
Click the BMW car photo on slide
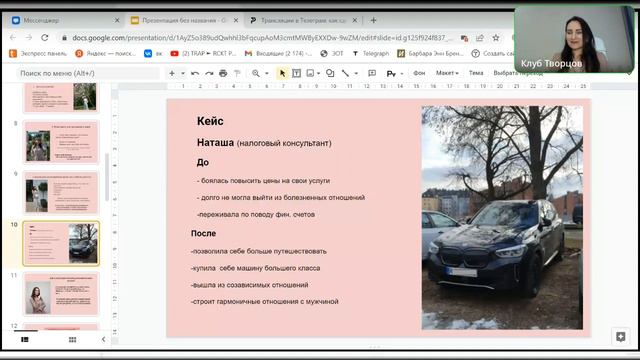point(502,218)
